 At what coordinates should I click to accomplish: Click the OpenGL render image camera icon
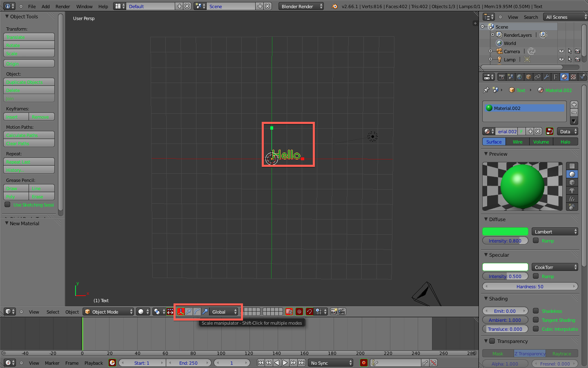334,312
